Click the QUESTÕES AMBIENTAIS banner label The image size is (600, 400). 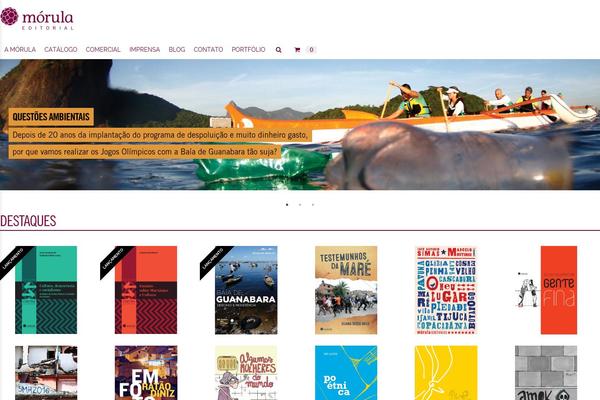click(51, 117)
